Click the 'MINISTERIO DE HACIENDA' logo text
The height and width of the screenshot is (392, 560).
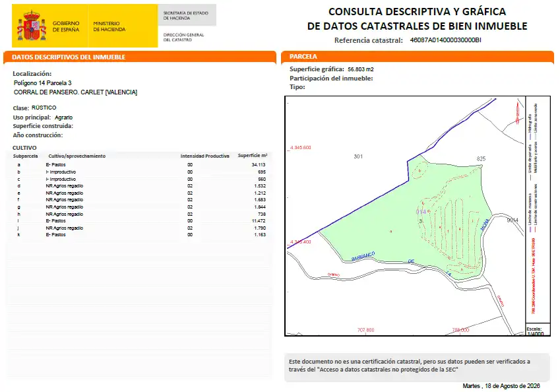(109, 26)
